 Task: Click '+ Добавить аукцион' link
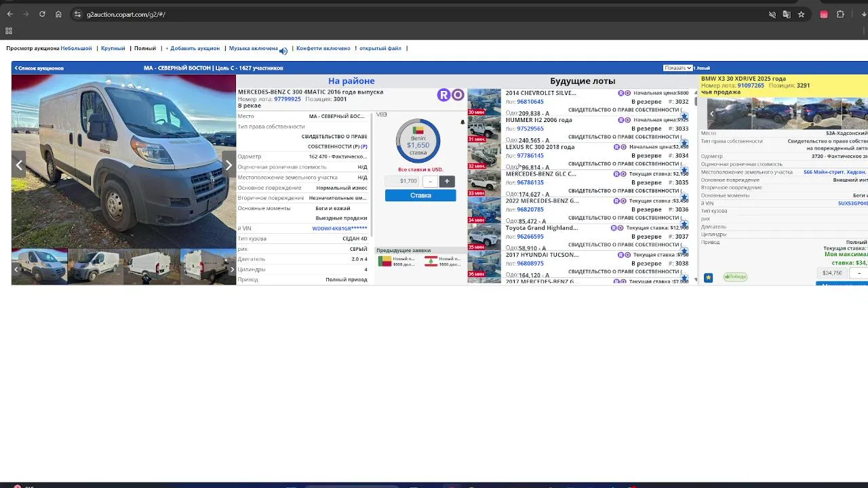(x=193, y=48)
